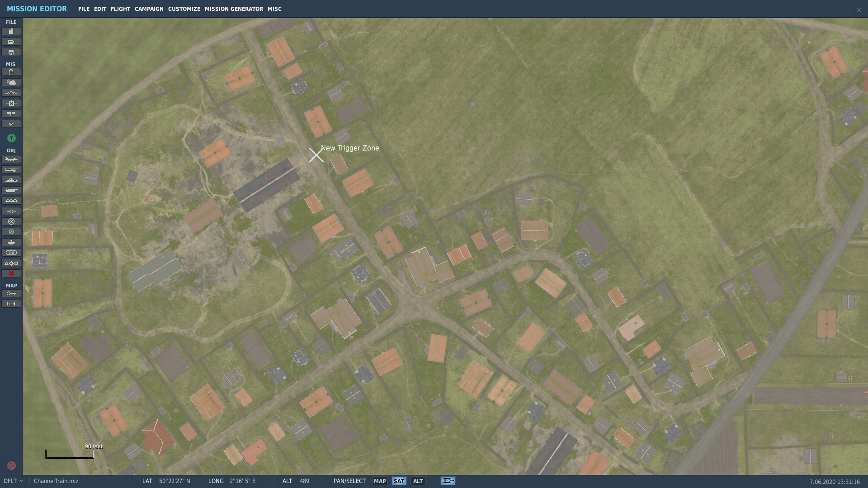
Task: Open the briefing clipboard icon
Action: (11, 72)
